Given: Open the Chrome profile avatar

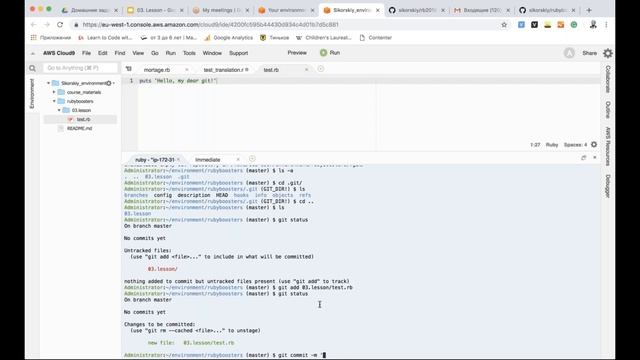Looking at the screenshot, I should point(593,25).
